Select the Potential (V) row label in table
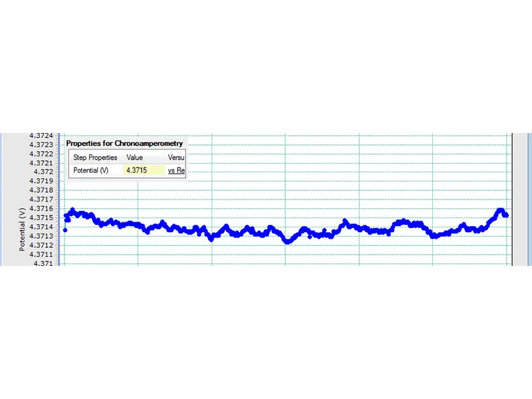 click(x=91, y=170)
